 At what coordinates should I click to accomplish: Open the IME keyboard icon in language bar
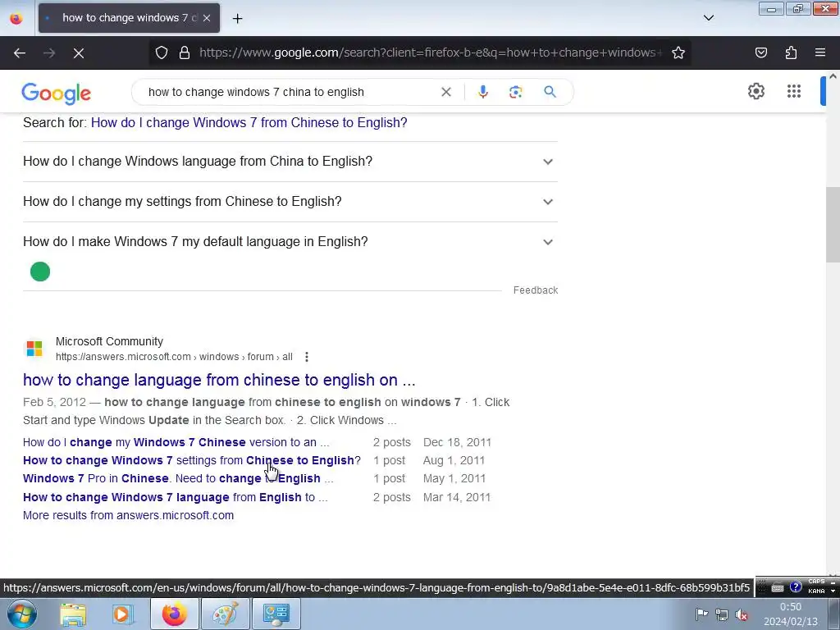coord(778,587)
